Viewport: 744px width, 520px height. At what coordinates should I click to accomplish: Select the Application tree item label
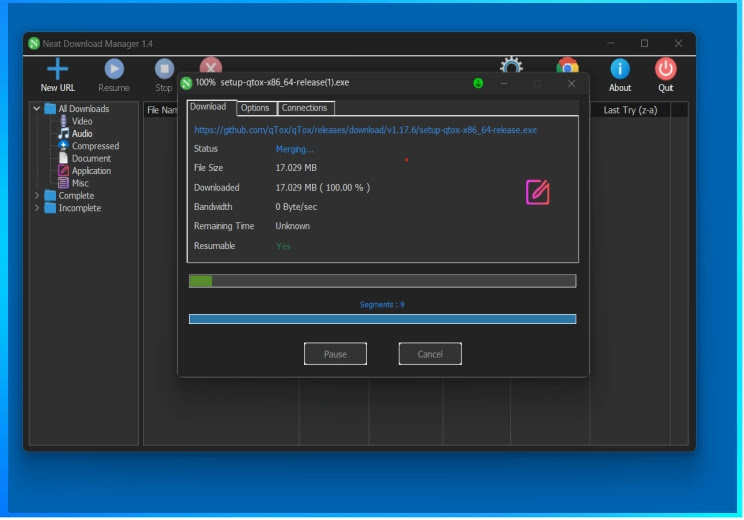[x=92, y=171]
